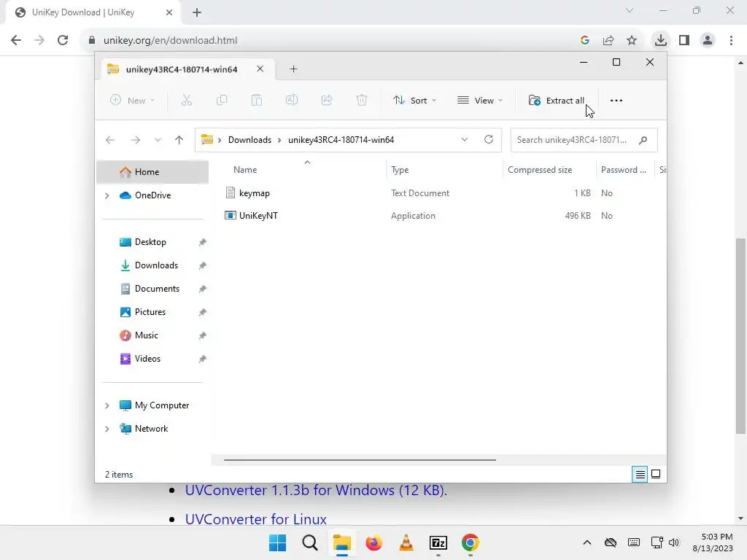
Task: Open Windows Start menu
Action: (277, 542)
